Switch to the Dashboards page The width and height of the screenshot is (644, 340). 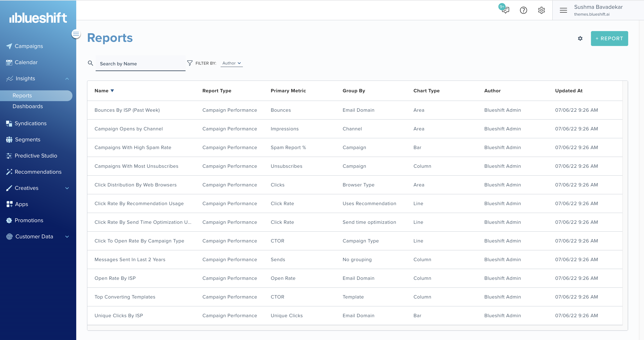click(28, 106)
